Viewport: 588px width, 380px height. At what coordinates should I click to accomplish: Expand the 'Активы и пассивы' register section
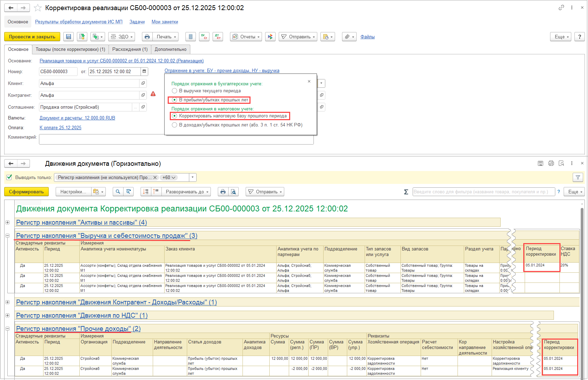[x=7, y=222]
